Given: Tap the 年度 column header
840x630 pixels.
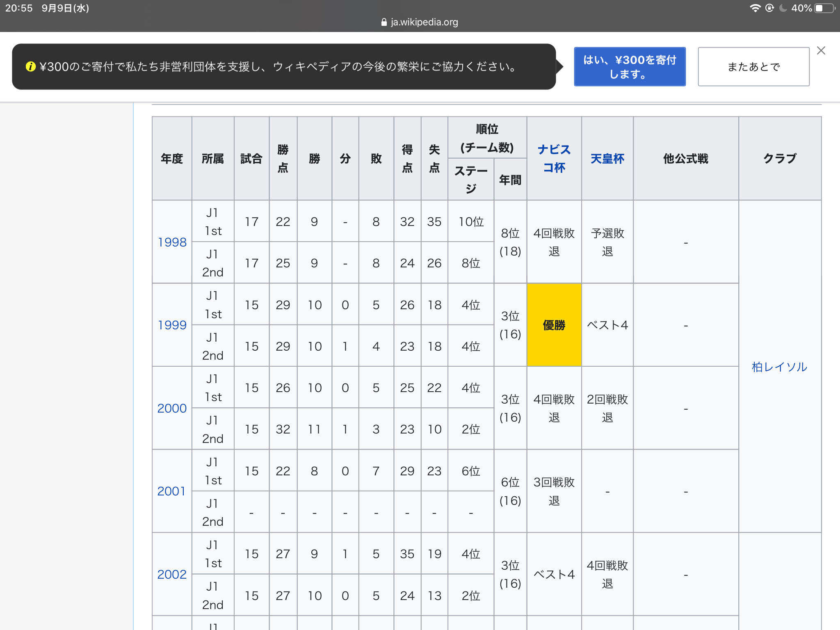Looking at the screenshot, I should (x=172, y=158).
